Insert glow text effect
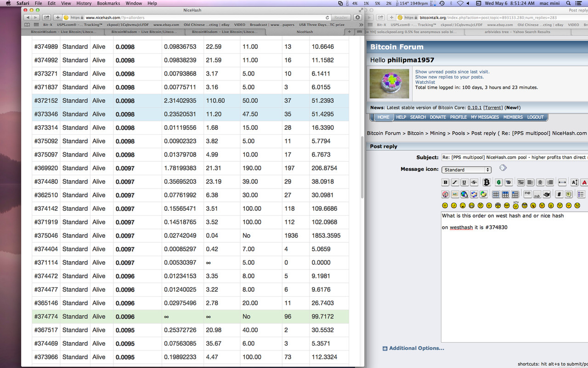588x368 pixels. pos(499,183)
